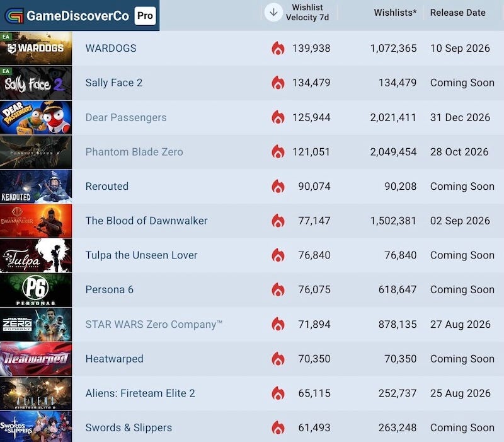Sort by the Wishlists* column header
504x442 pixels.
[396, 13]
